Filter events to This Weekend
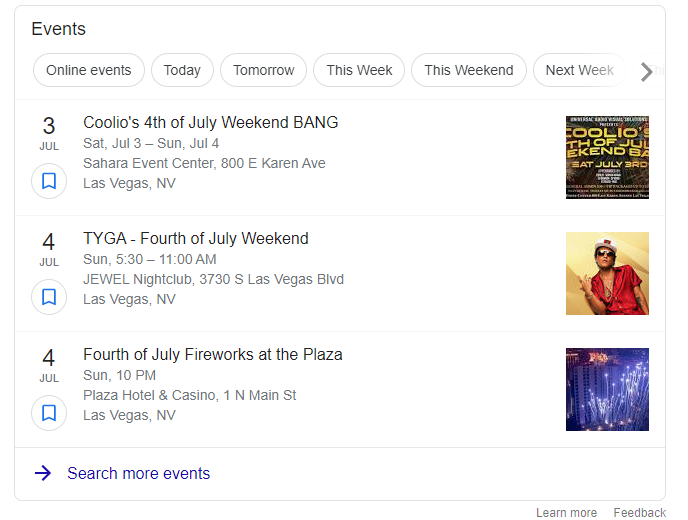The image size is (688, 520). (468, 70)
